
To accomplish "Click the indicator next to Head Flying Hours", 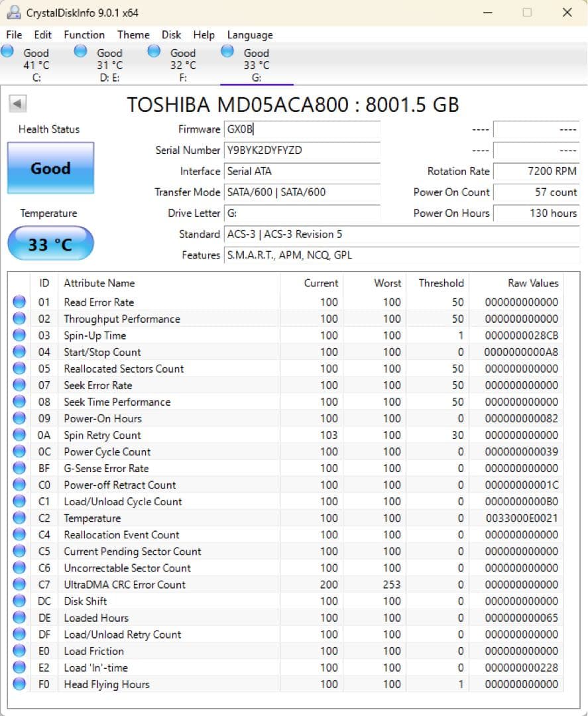I will coord(21,684).
